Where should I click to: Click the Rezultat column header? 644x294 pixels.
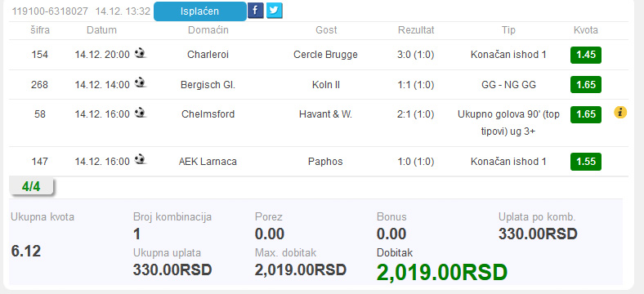coord(416,30)
